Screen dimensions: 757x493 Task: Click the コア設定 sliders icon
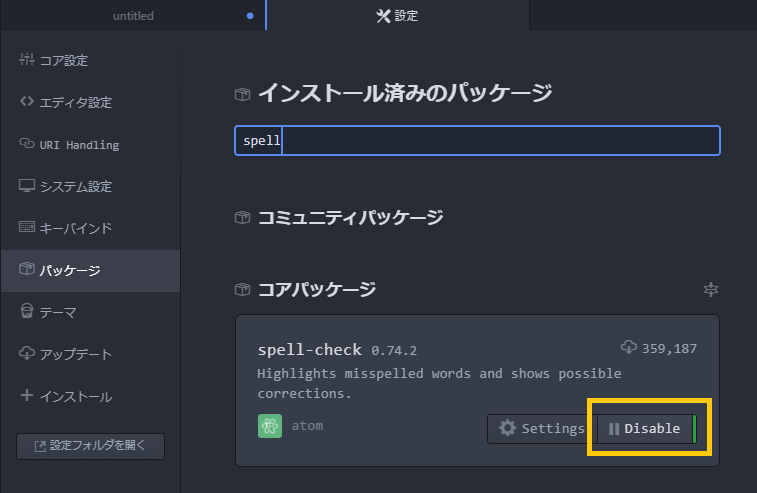pos(27,59)
